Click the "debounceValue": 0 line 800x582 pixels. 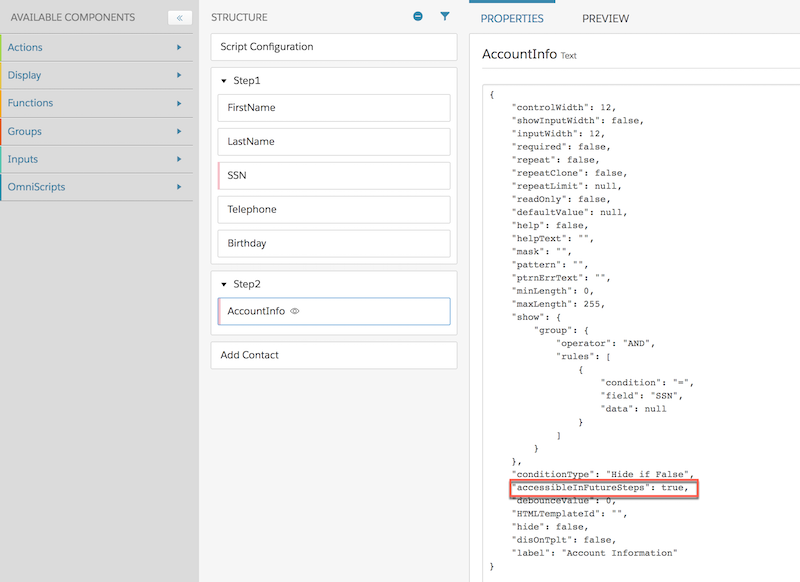point(564,501)
